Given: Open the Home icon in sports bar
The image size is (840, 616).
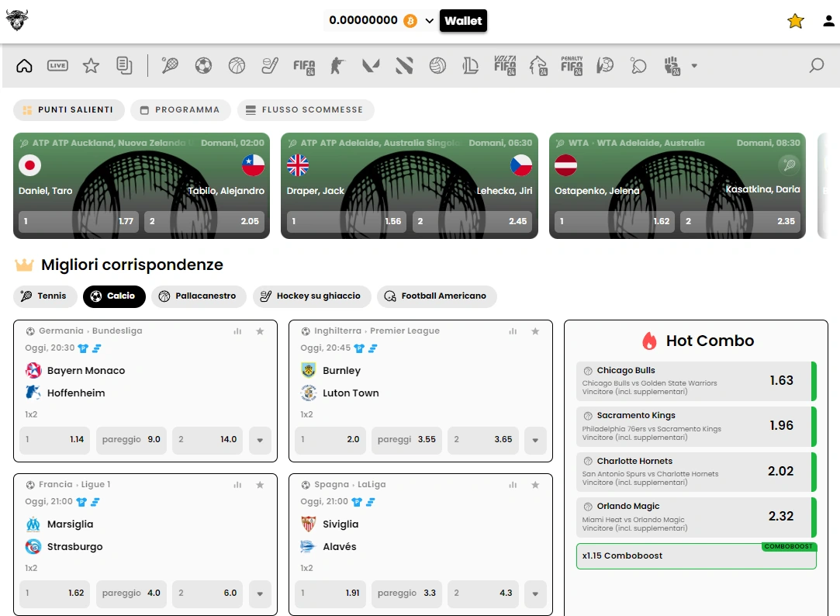Looking at the screenshot, I should (x=24, y=66).
